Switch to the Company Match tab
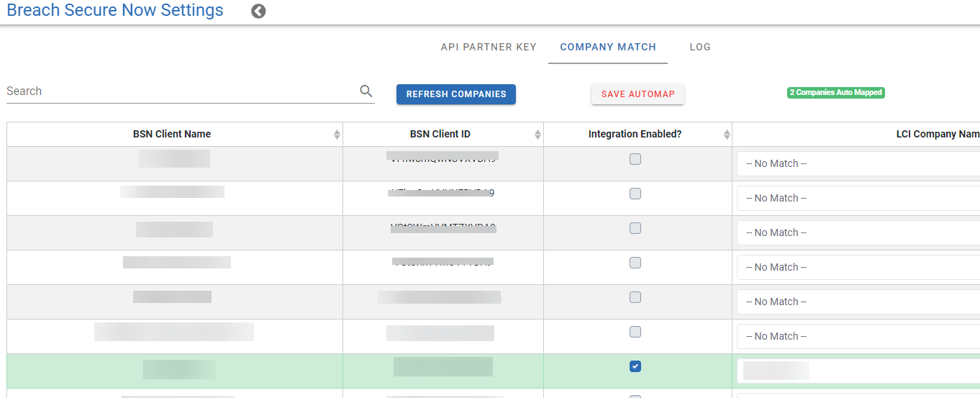 click(x=608, y=47)
